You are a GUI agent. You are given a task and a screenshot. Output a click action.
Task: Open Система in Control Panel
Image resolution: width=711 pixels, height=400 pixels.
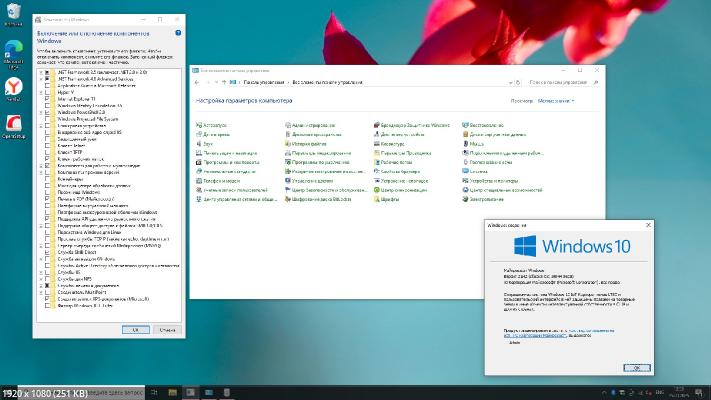point(475,171)
